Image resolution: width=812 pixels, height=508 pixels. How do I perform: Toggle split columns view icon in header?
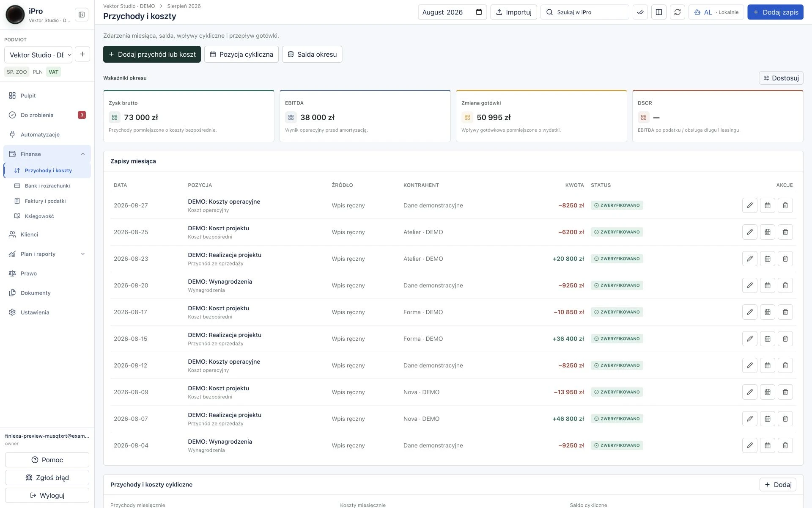tap(659, 12)
